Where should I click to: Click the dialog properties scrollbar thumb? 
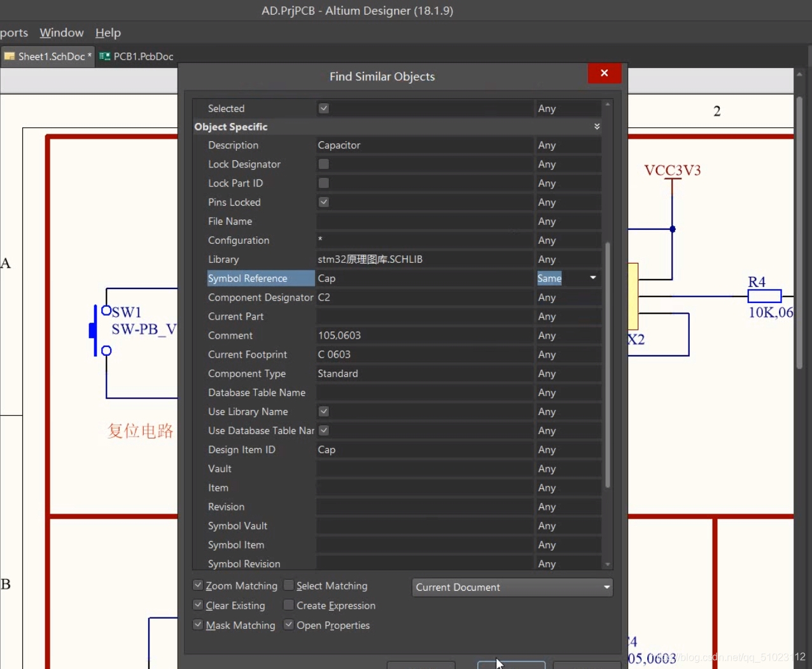pyautogui.click(x=608, y=365)
